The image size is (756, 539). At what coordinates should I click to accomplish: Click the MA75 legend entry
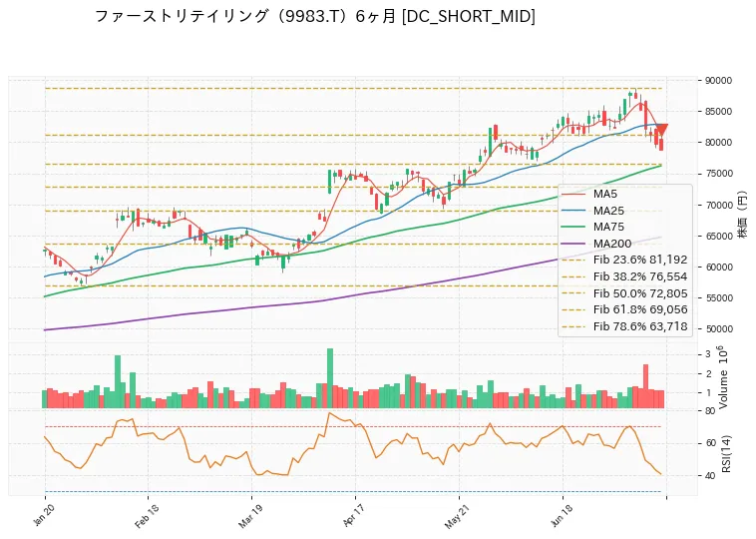click(x=593, y=227)
